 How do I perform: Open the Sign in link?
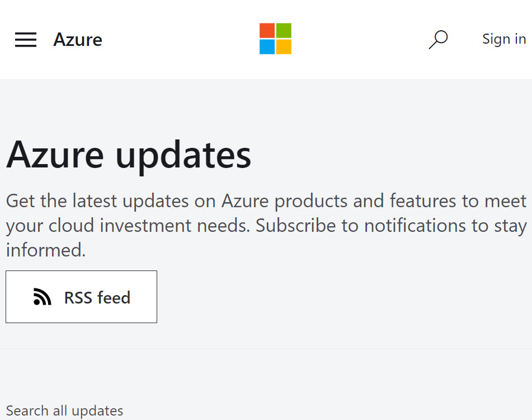[x=504, y=39]
